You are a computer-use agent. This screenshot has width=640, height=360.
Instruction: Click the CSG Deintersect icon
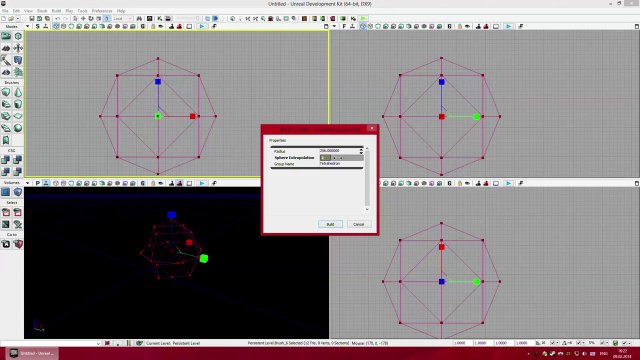click(18, 172)
